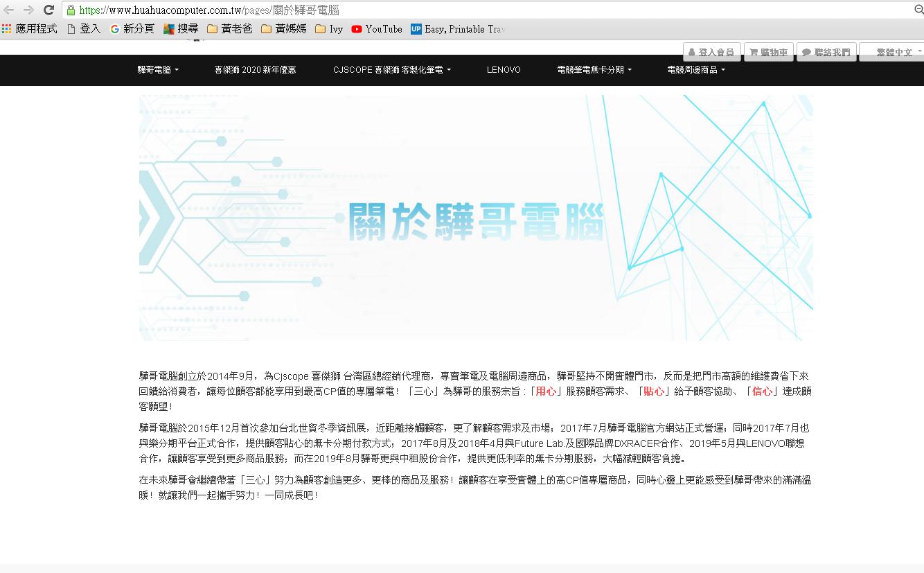Click the 登入會員 button
Viewport: 924px width, 573px height.
(x=712, y=53)
